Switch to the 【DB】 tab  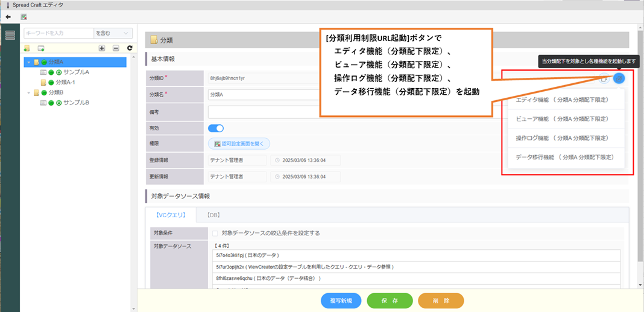click(212, 215)
